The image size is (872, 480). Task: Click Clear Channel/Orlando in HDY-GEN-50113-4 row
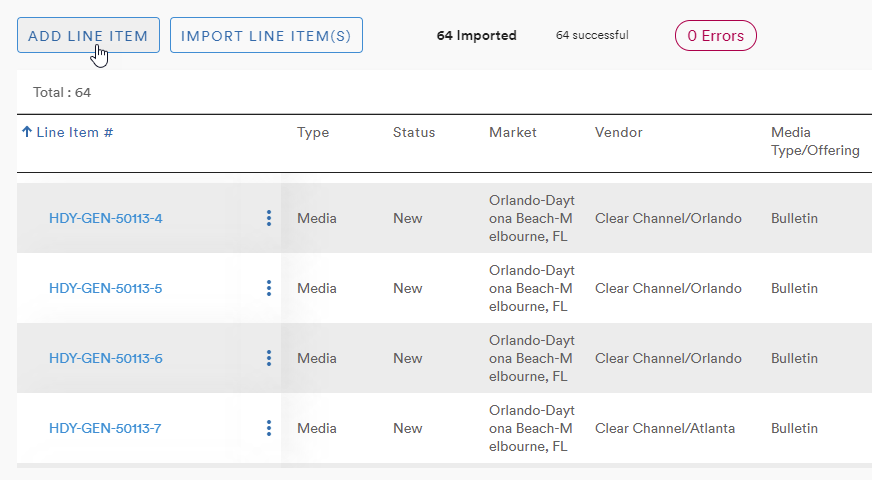668,218
